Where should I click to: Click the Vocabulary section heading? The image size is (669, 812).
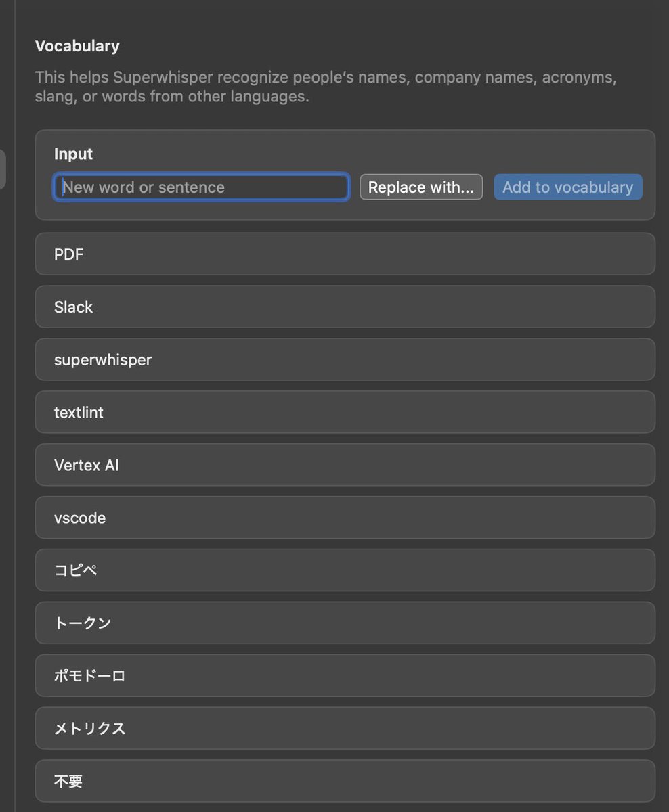pos(77,46)
